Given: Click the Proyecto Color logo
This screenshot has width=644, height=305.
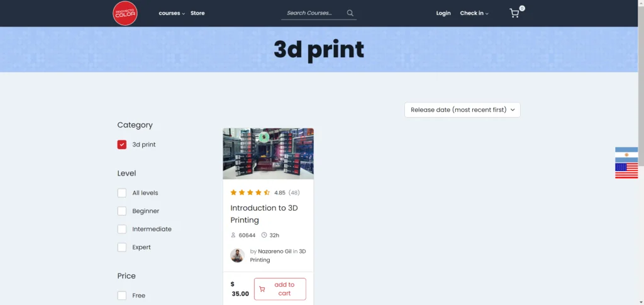Looking at the screenshot, I should point(125,13).
